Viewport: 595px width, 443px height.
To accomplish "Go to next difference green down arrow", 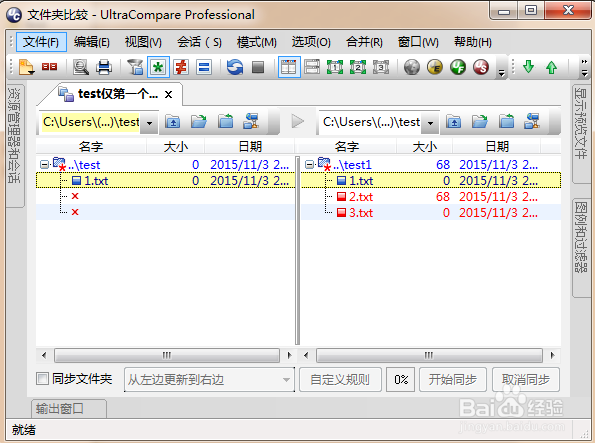I will pos(528,67).
